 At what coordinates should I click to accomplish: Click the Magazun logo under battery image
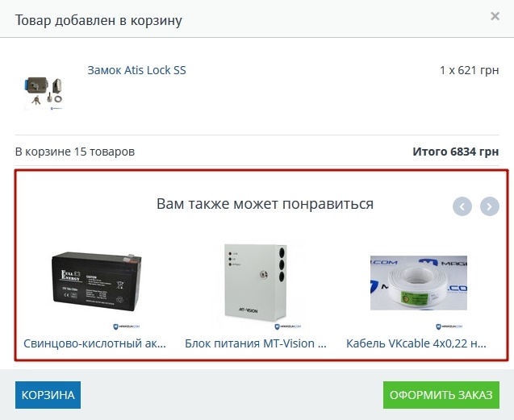point(127,326)
